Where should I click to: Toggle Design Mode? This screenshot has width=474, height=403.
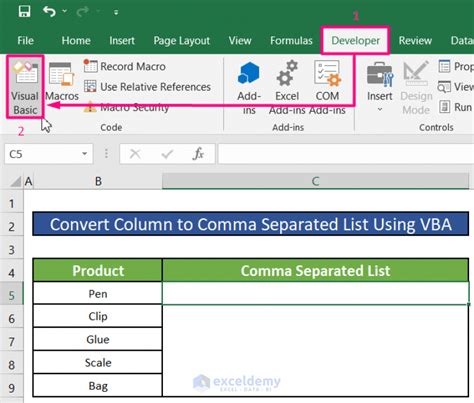416,88
